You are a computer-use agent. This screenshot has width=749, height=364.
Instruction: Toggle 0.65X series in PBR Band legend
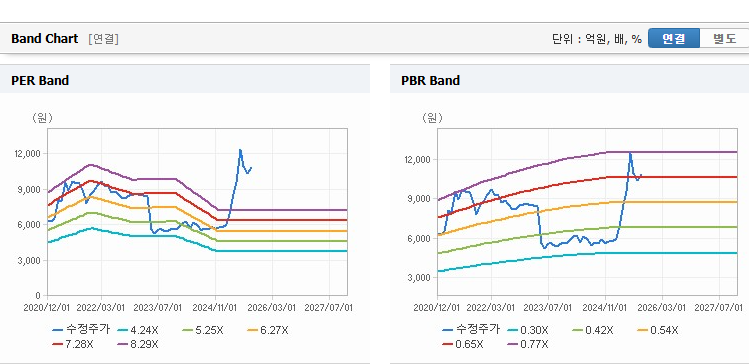463,344
